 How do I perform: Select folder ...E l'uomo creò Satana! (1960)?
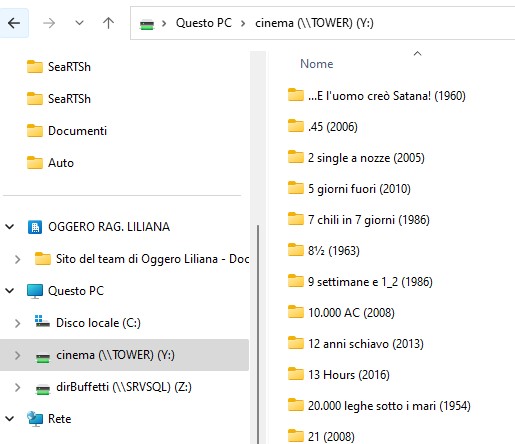377,96
